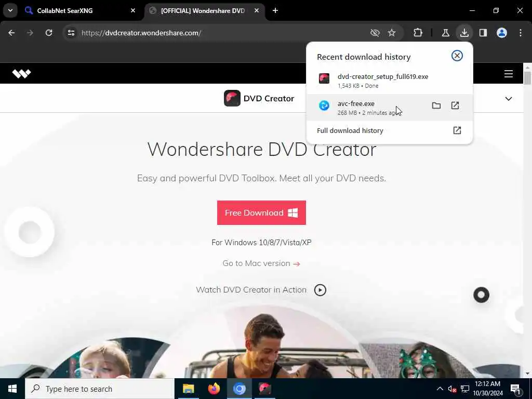Open Chrome three-dot menu
Image resolution: width=532 pixels, height=399 pixels.
[x=521, y=33]
